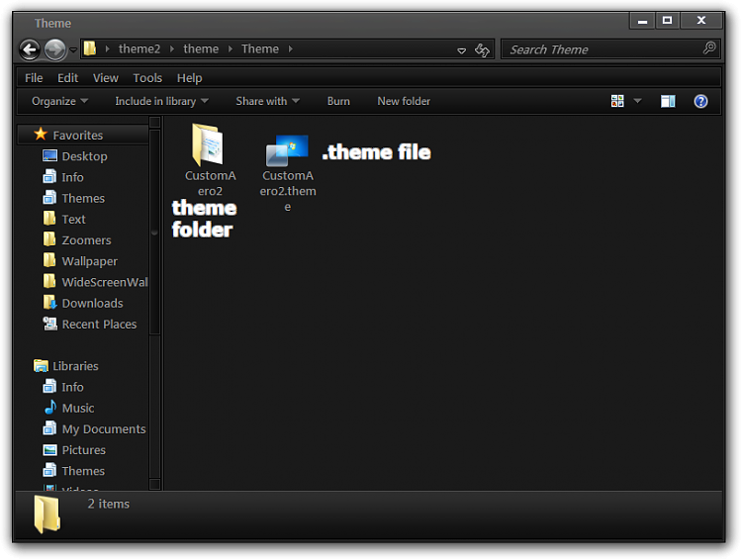
Task: Change your view with the views icon
Action: pos(617,101)
